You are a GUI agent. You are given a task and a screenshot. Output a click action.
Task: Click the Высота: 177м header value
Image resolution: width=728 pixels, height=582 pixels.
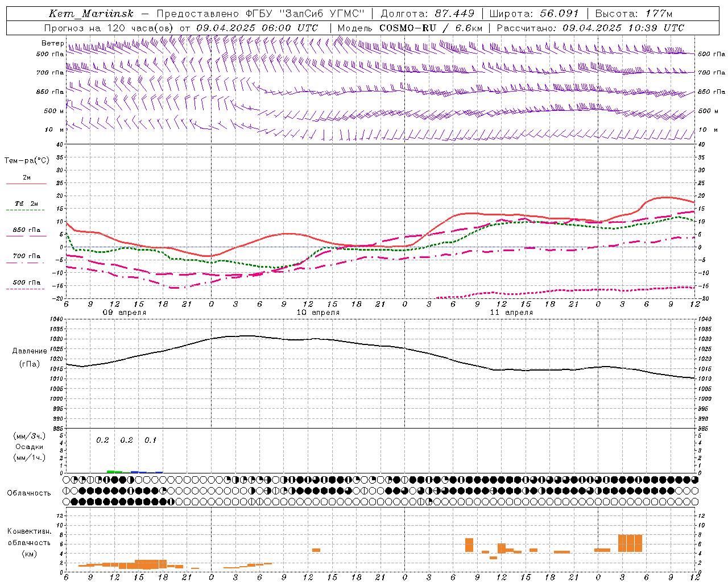pos(634,14)
